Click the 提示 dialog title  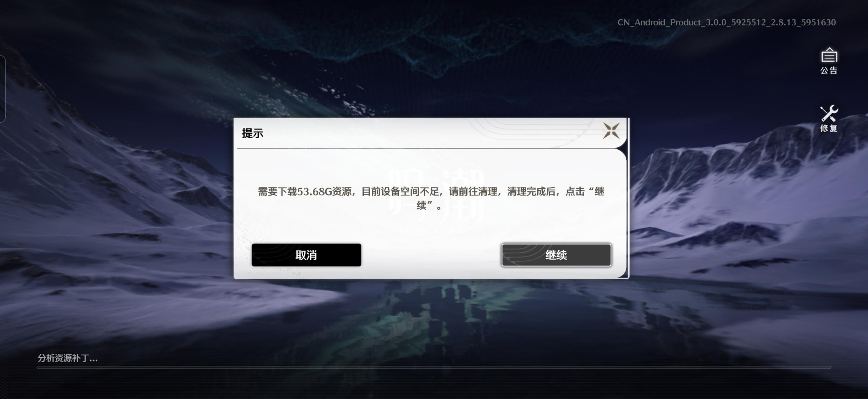click(253, 133)
